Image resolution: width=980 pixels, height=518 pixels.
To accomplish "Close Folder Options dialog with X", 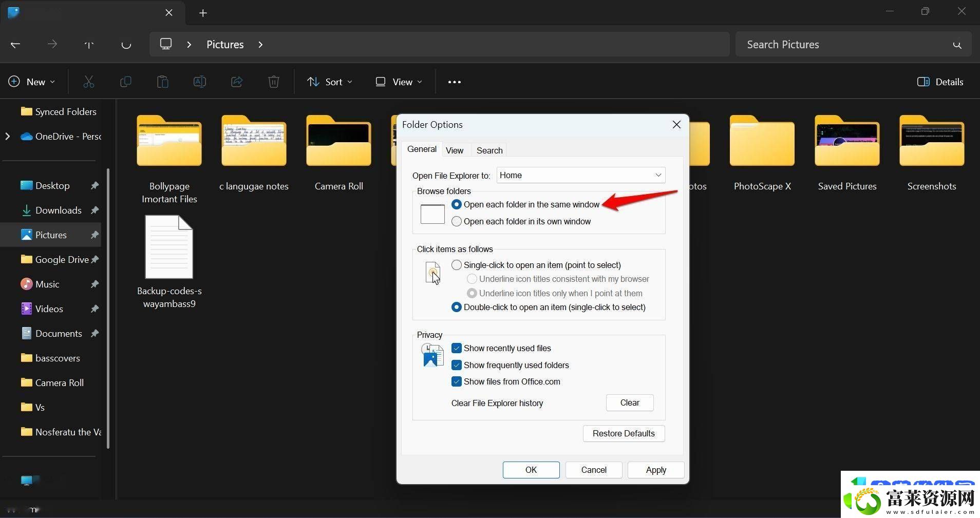I will coord(676,125).
